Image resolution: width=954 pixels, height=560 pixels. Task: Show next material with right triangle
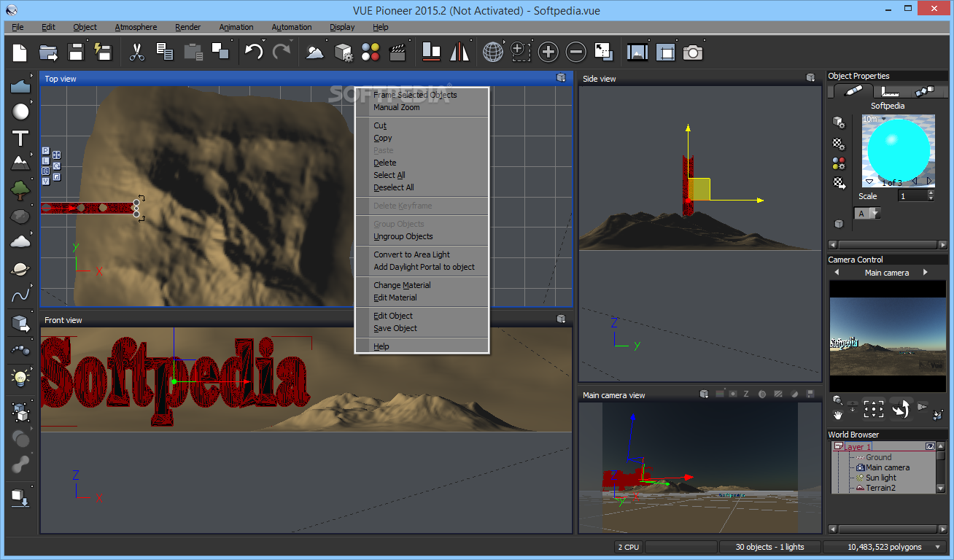point(929,181)
